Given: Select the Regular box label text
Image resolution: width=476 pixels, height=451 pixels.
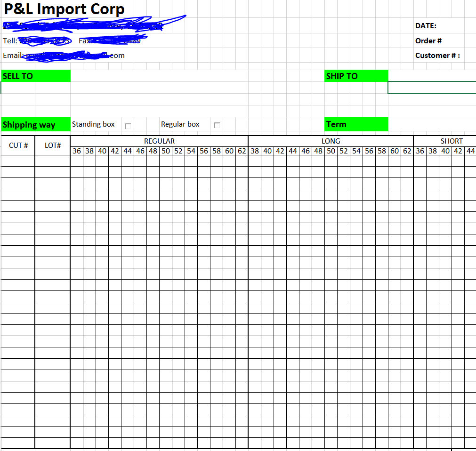Looking at the screenshot, I should [x=180, y=124].
